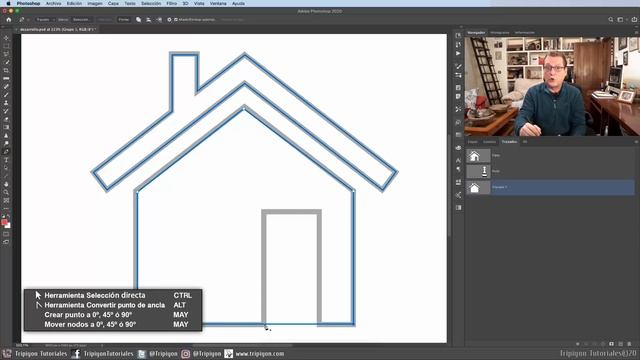This screenshot has height=360, width=640.
Task: Toggle Quick Mask mode button
Action: (x=6, y=234)
